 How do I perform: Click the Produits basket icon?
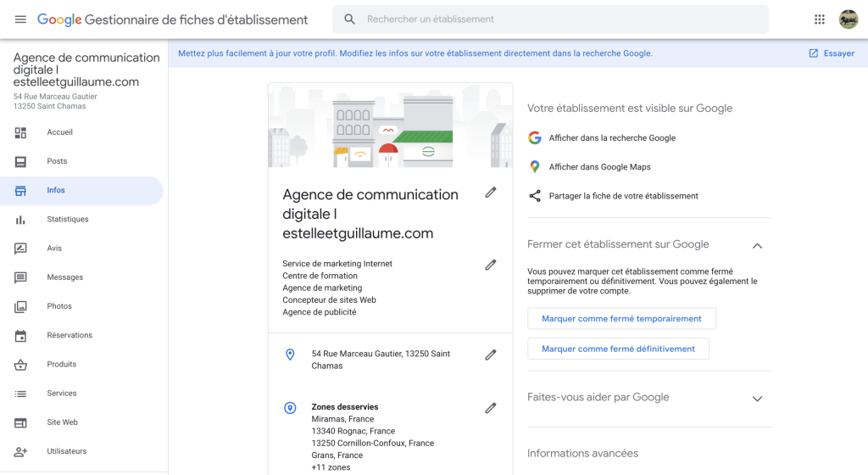[20, 365]
